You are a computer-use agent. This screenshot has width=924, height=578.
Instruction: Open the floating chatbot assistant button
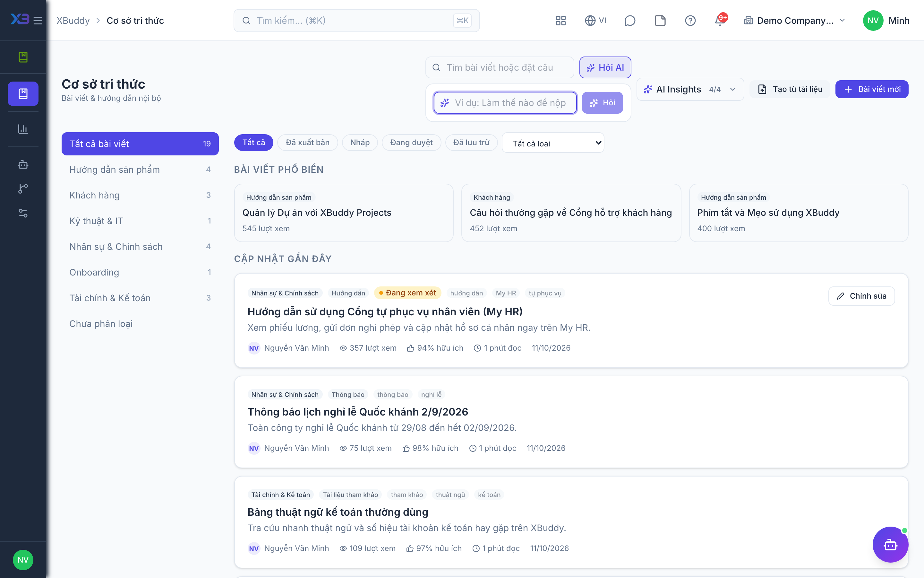[x=890, y=544]
